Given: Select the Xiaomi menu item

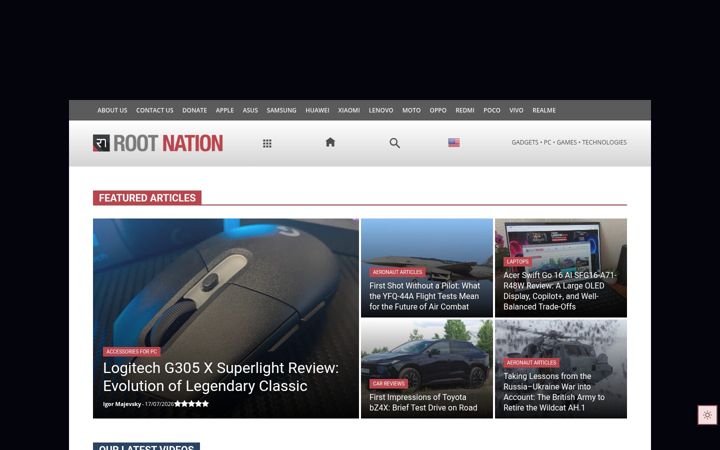Looking at the screenshot, I should pos(349,110).
